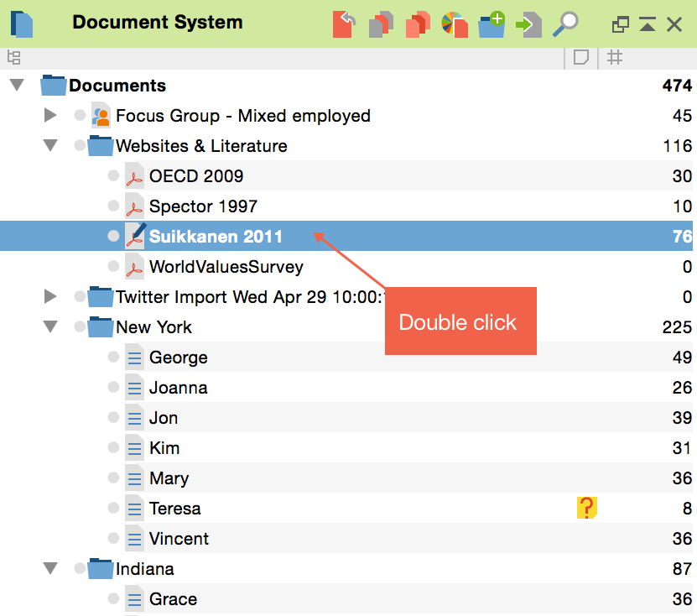Expand the Focus Group - Mixed employed group

[50, 116]
